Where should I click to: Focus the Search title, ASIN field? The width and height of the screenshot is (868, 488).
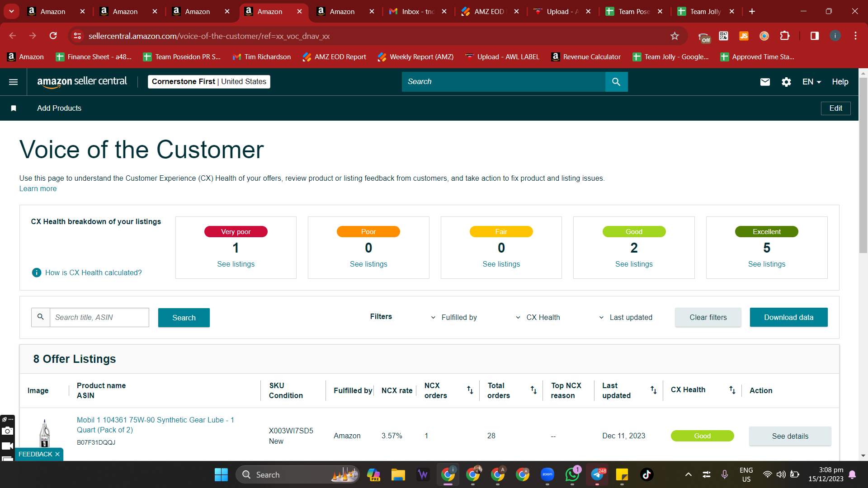coord(99,317)
